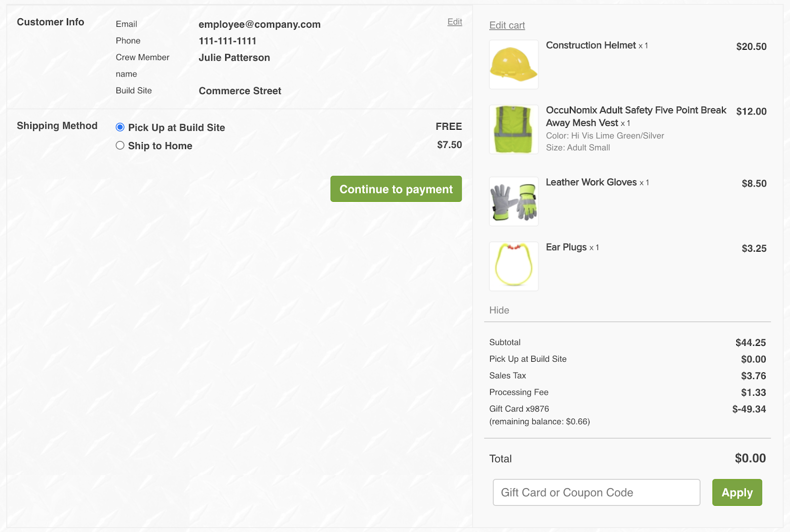Click the Construction Helmet item title
Viewport: 790px width, 532px height.
(x=591, y=45)
